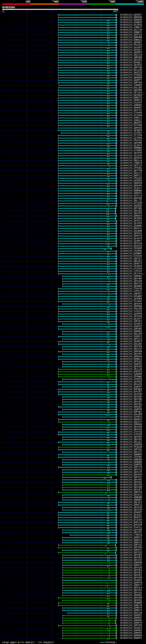Click the query end position label 467
Image resolution: width=146 pixels, height=644 pixels.
click(x=115, y=11)
